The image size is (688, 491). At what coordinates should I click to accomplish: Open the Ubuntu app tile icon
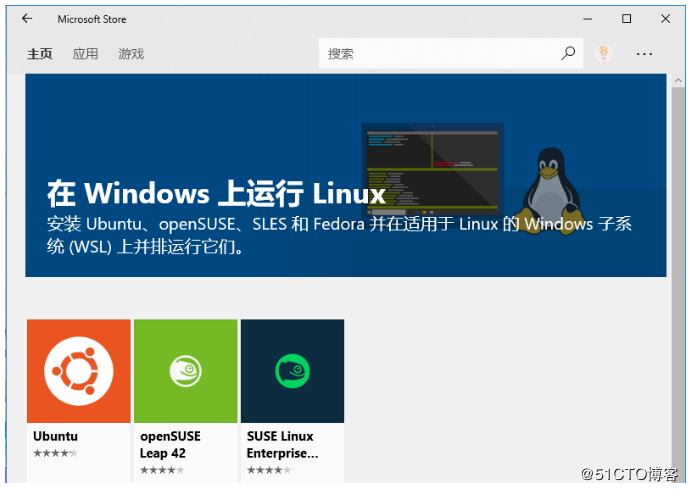click(79, 371)
